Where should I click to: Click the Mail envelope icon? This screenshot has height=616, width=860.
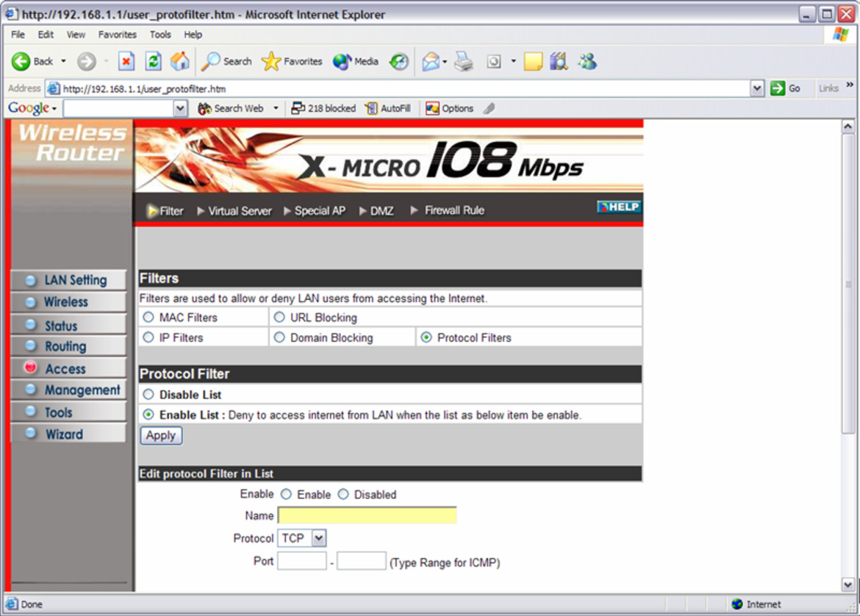[x=431, y=62]
